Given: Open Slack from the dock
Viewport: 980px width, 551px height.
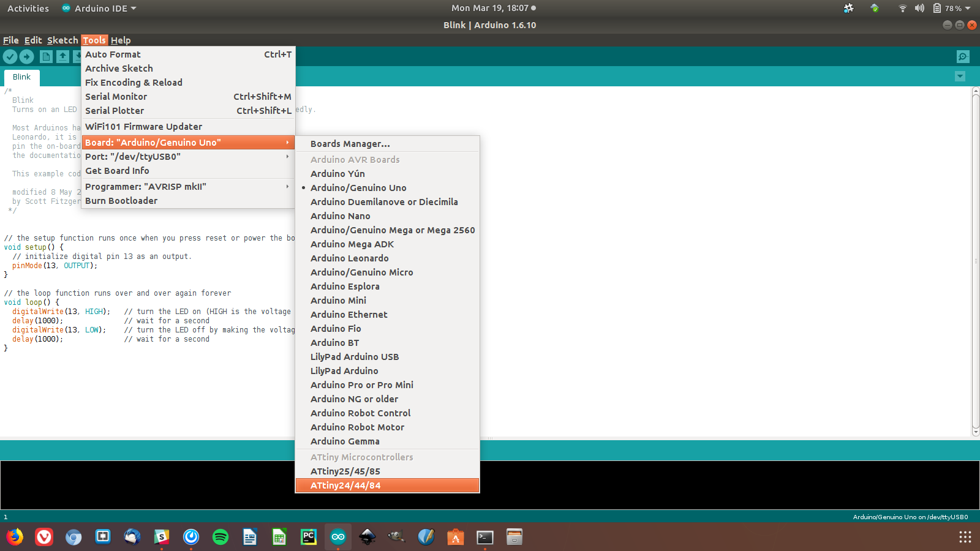Looking at the screenshot, I should point(162,537).
